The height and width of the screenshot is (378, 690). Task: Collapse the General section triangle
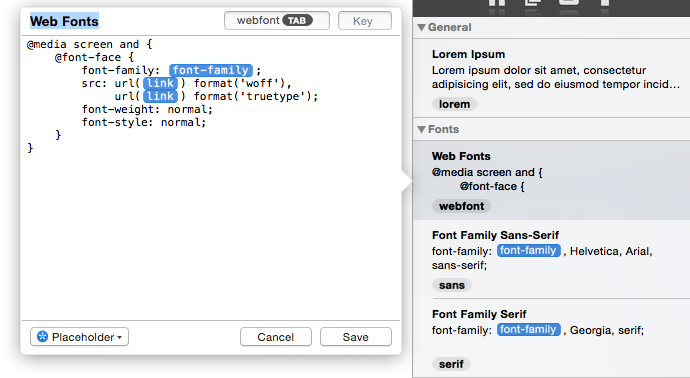click(421, 28)
